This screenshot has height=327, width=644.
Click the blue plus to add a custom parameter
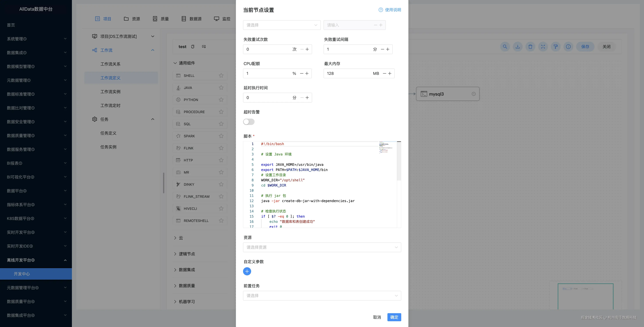coord(247,271)
